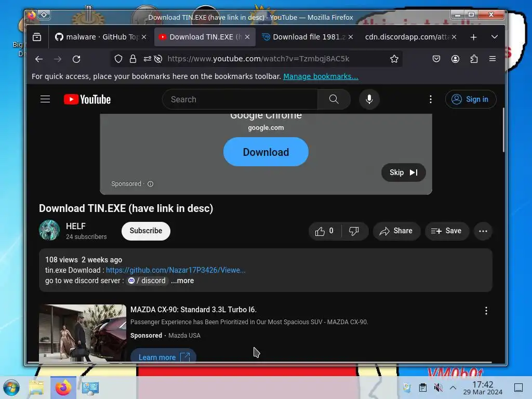Open the Sponsored ad info icon
Viewport: 532px width, 399px height.
click(150, 184)
